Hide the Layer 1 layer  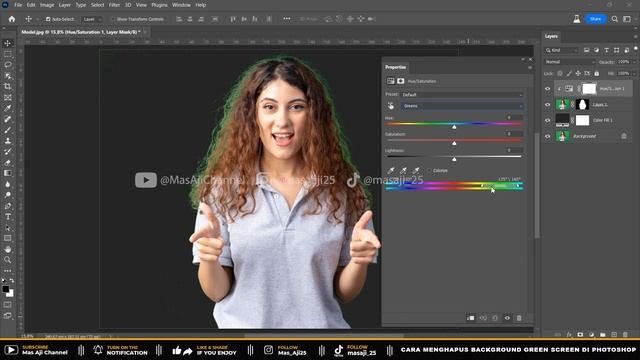(548, 104)
